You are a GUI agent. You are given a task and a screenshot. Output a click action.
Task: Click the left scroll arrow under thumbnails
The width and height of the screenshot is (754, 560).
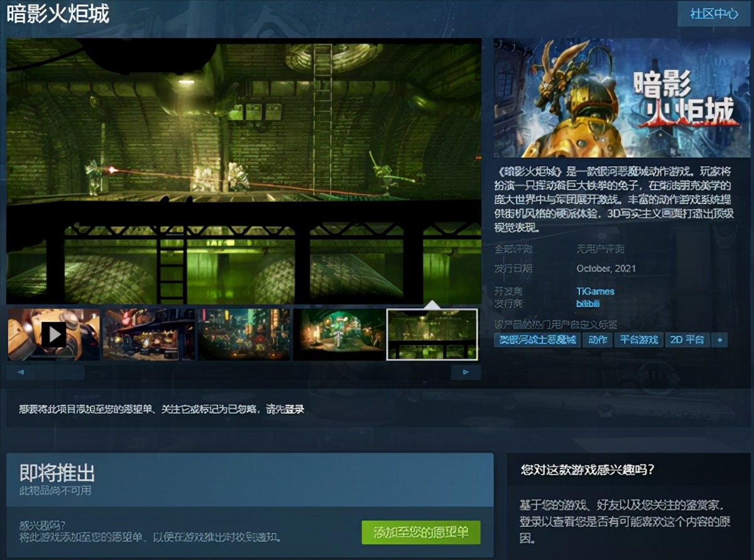click(21, 372)
